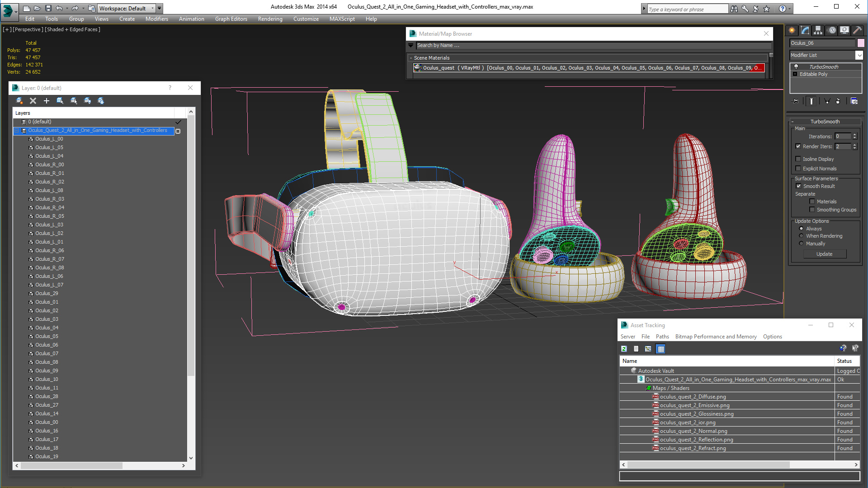Viewport: 868px width, 488px height.
Task: Switch Asset Tracking to Table View icon
Action: click(661, 349)
